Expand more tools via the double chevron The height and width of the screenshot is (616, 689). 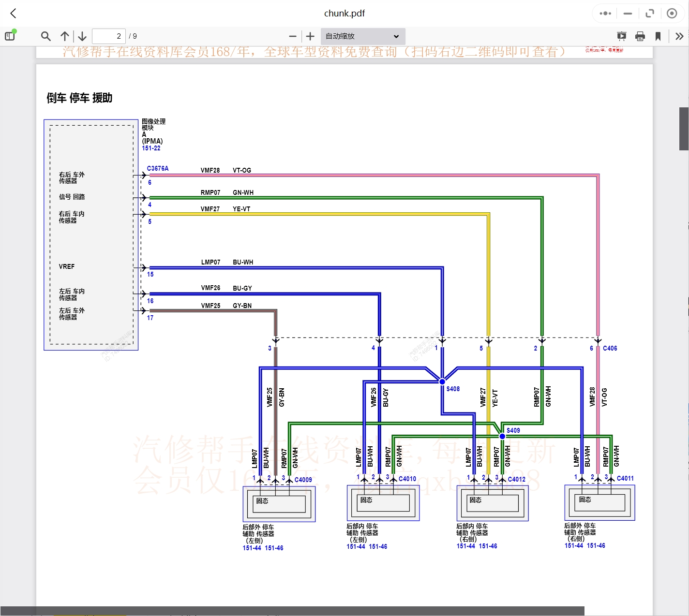[x=679, y=36]
